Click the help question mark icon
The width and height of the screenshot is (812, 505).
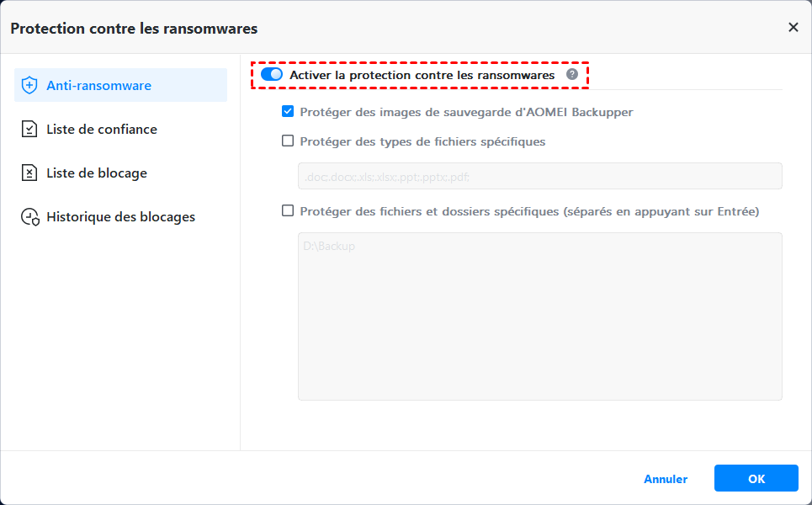[572, 75]
